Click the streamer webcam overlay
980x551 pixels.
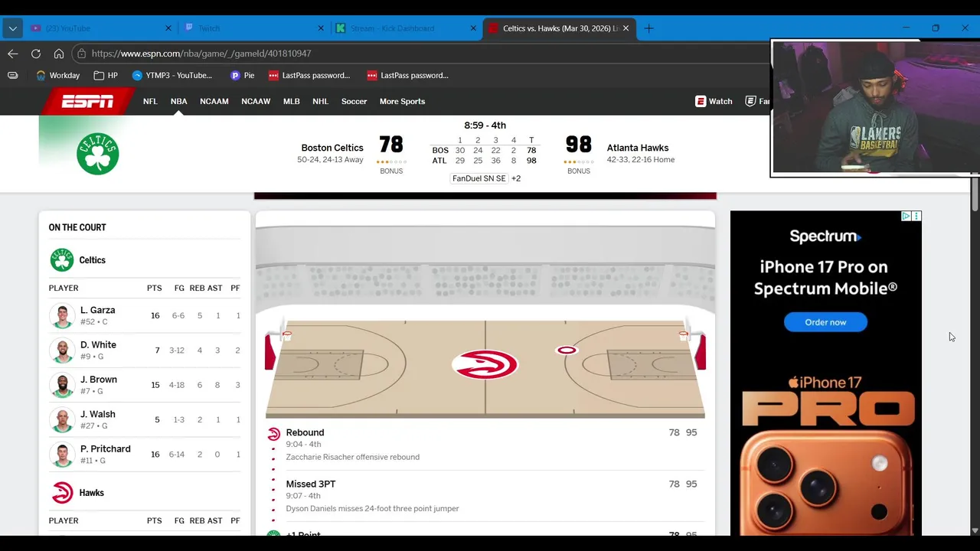(x=875, y=108)
